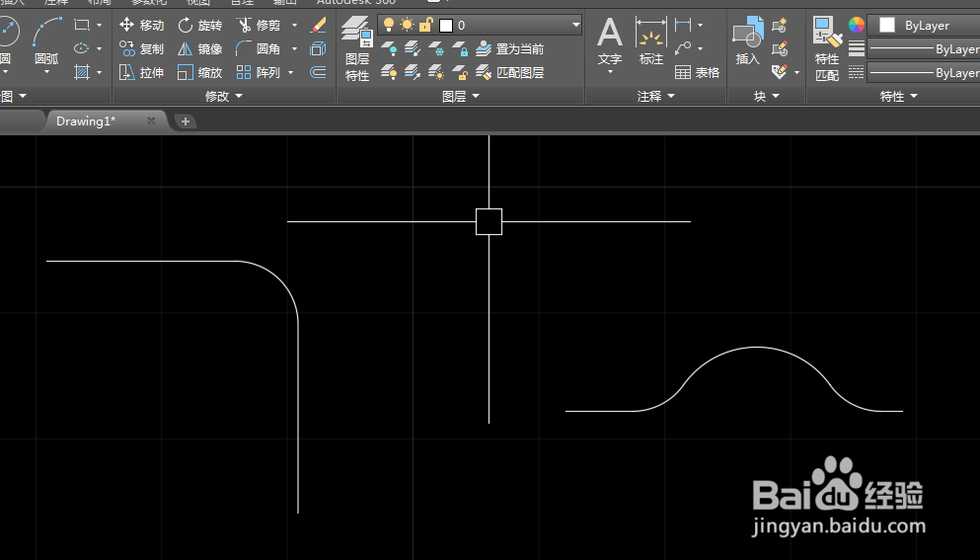Select the Fillet (圆角) tool

259,48
